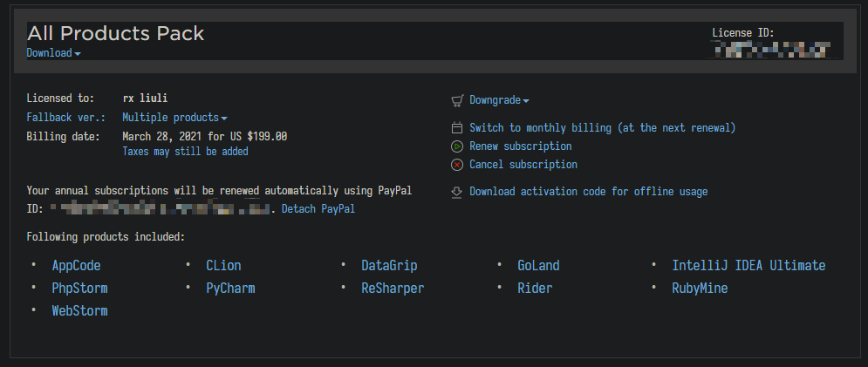The image size is (868, 367).
Task: Open the PhpStorm product link
Action: click(79, 289)
